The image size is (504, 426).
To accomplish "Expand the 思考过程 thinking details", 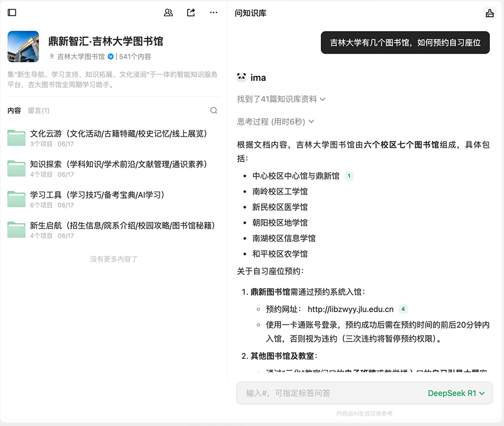I will [x=276, y=121].
